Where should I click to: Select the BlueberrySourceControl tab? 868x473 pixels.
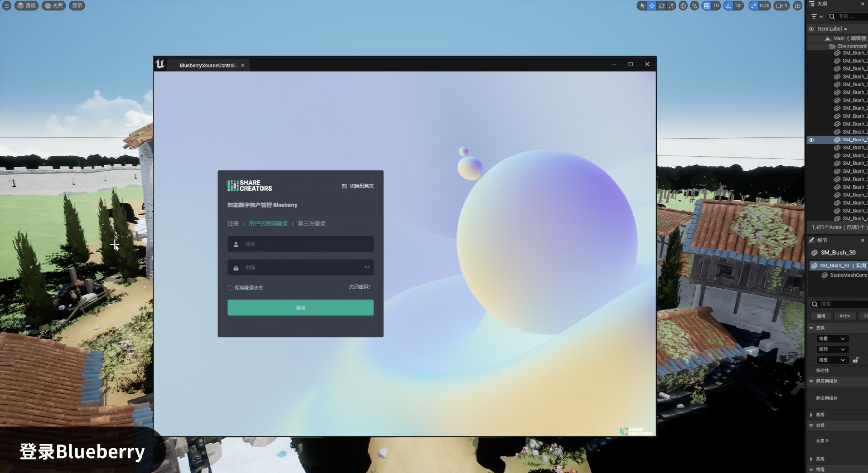[x=208, y=65]
